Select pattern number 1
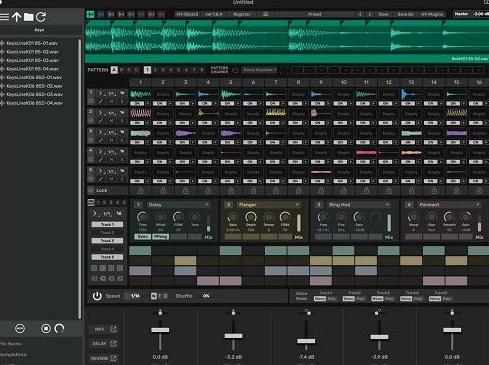 point(147,70)
